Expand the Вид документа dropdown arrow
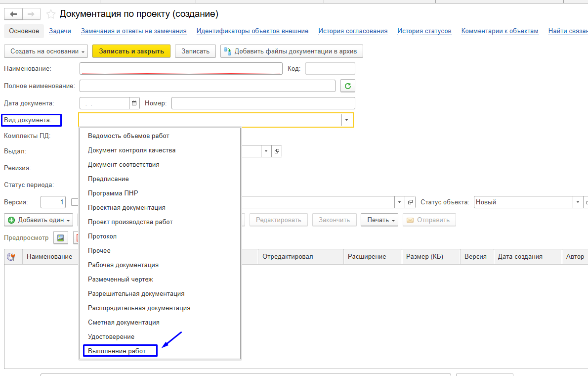588x376 pixels. pyautogui.click(x=347, y=120)
